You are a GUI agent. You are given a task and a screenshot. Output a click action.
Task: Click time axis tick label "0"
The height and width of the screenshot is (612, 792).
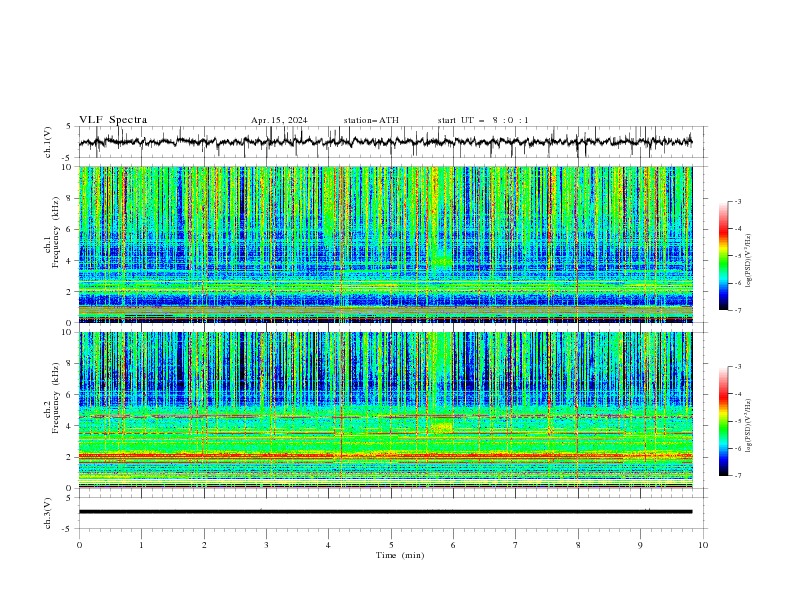79,545
